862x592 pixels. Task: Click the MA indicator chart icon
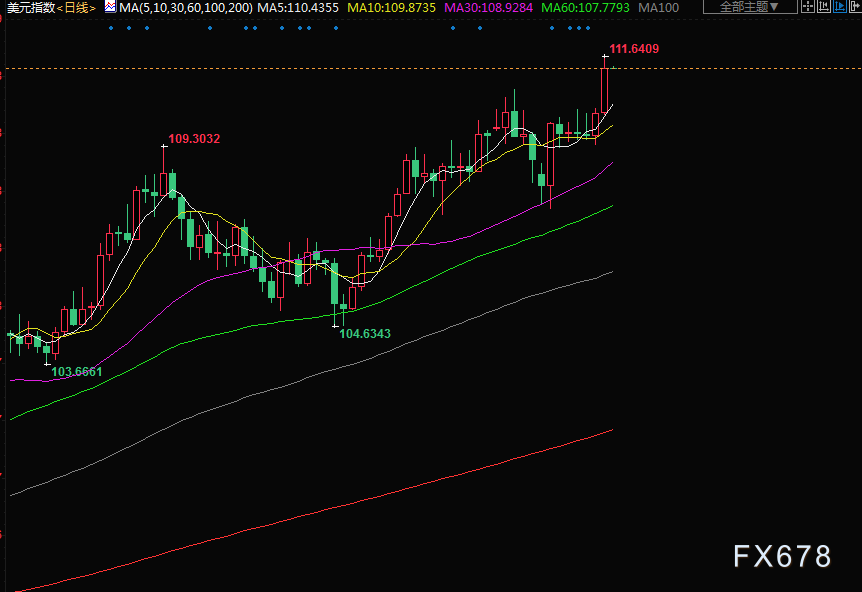109,8
